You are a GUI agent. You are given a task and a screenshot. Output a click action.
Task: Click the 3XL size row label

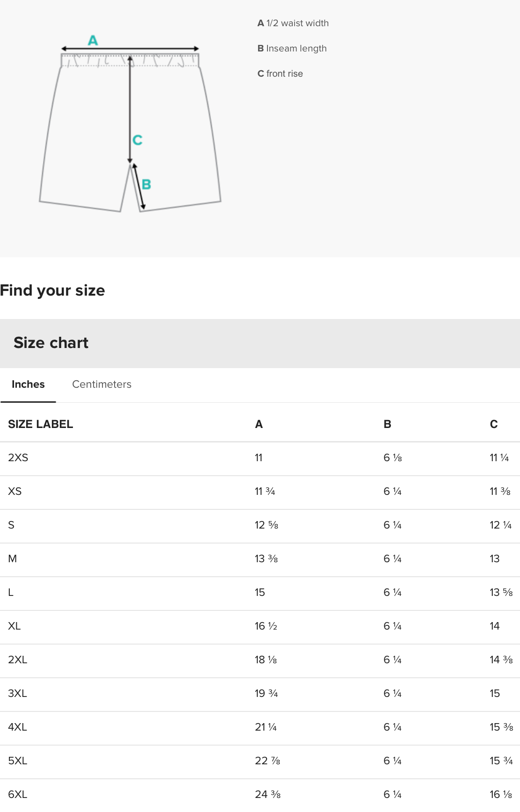click(18, 694)
